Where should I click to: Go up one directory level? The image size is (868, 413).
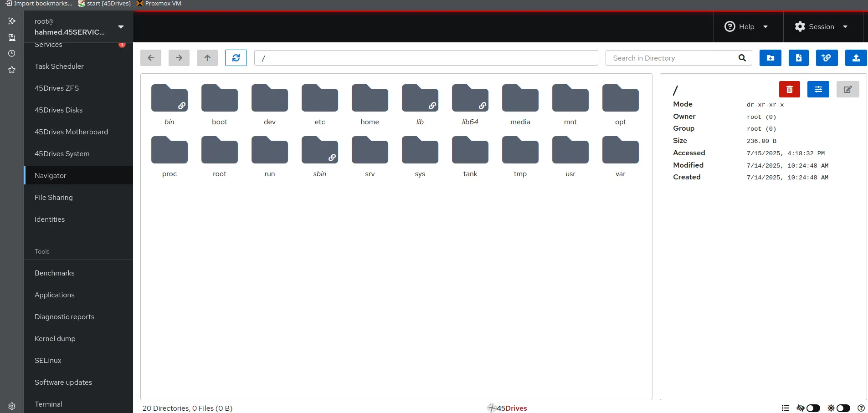[207, 58]
